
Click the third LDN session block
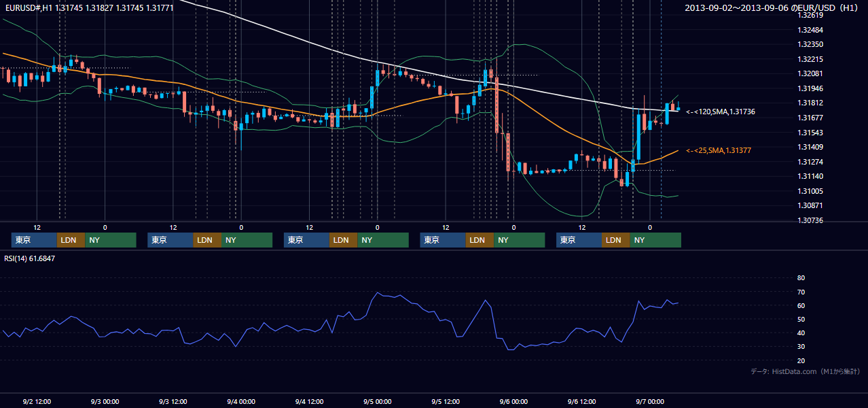(344, 240)
